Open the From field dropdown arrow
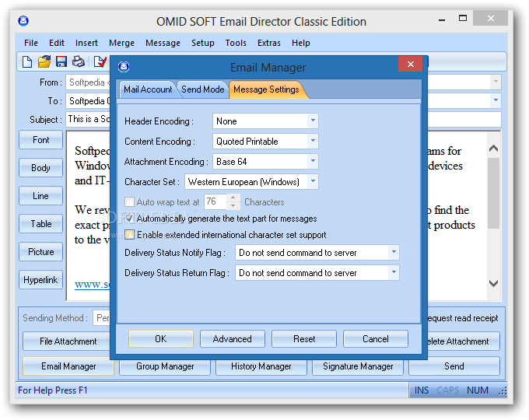The image size is (529, 420). point(496,82)
